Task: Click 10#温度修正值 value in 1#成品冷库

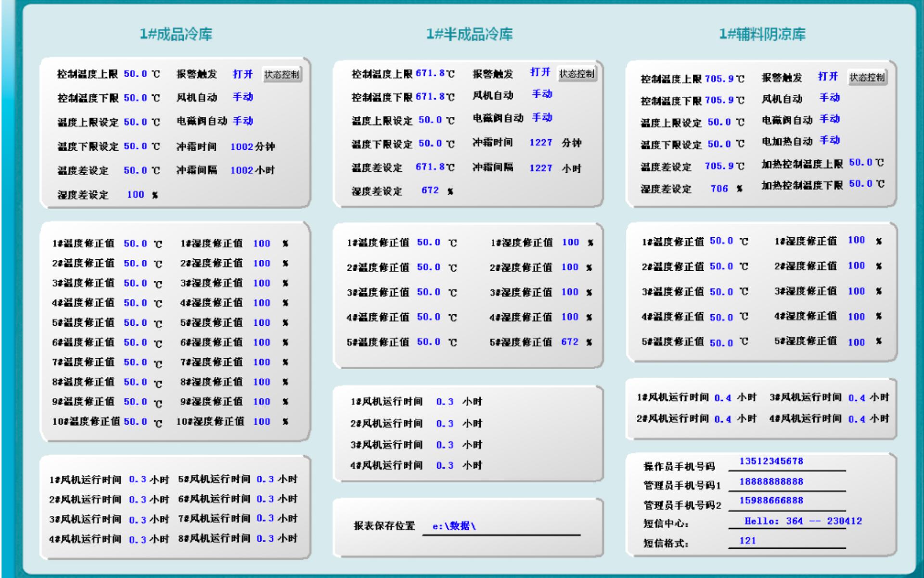Action: [x=135, y=422]
